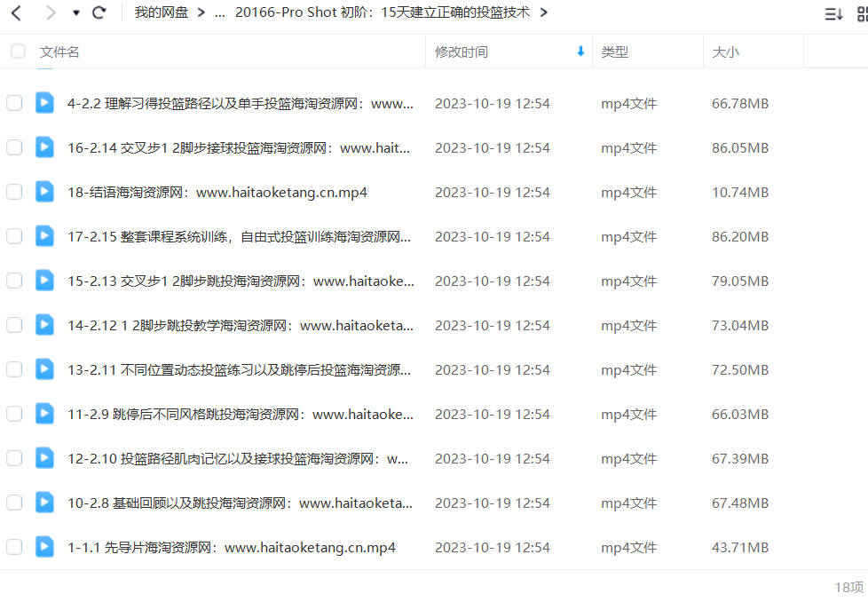Click video icon of 14-2.12 file
Image resolution: width=868 pixels, height=602 pixels.
(45, 325)
